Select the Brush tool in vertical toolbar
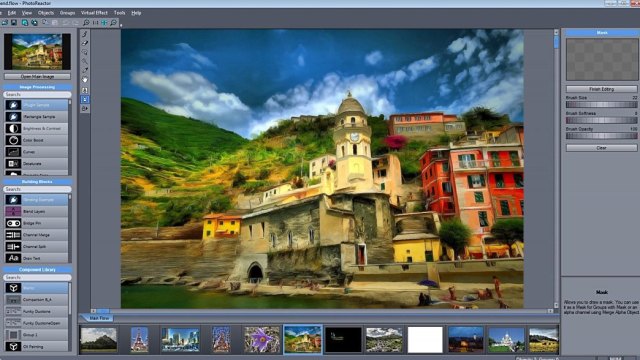640x360 pixels. click(x=85, y=34)
